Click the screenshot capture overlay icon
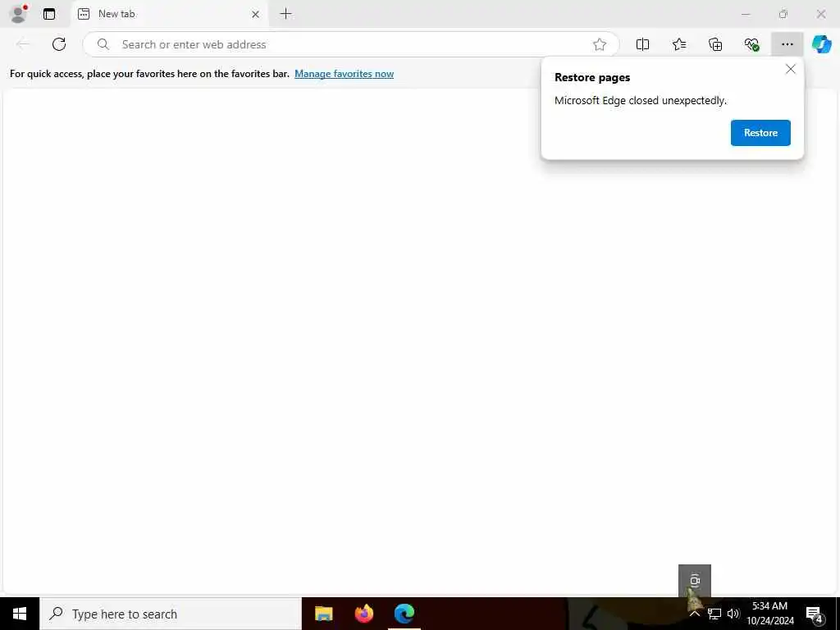This screenshot has height=630, width=840. tap(695, 581)
